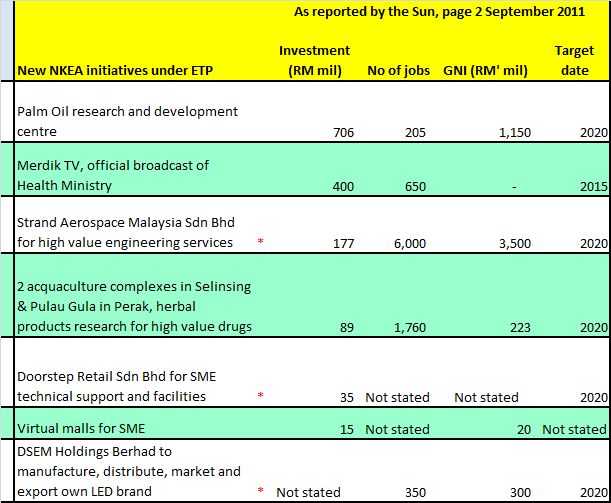Select target date 2020 in Strand Aerospace row
Screen dimensions: 611x503
pyautogui.click(x=594, y=244)
